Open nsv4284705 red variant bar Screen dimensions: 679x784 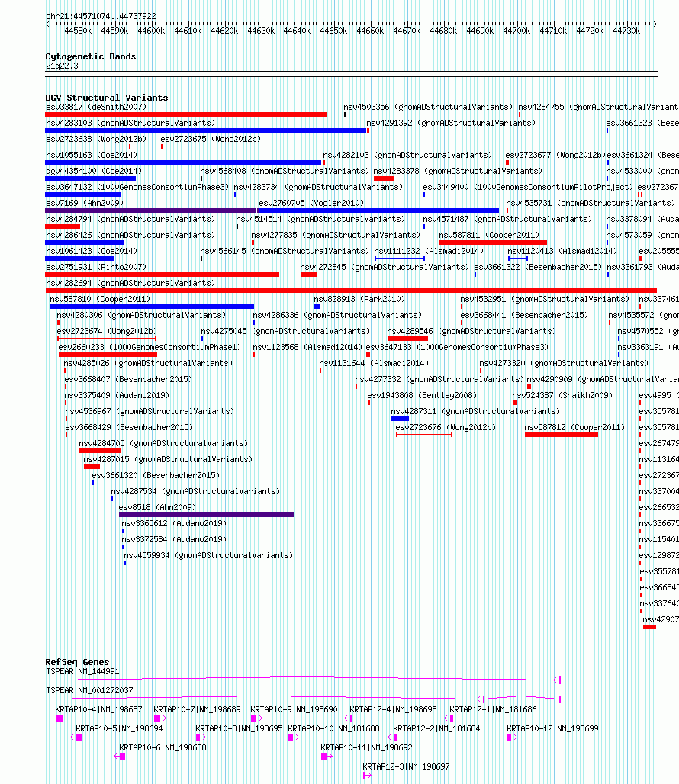click(x=99, y=451)
